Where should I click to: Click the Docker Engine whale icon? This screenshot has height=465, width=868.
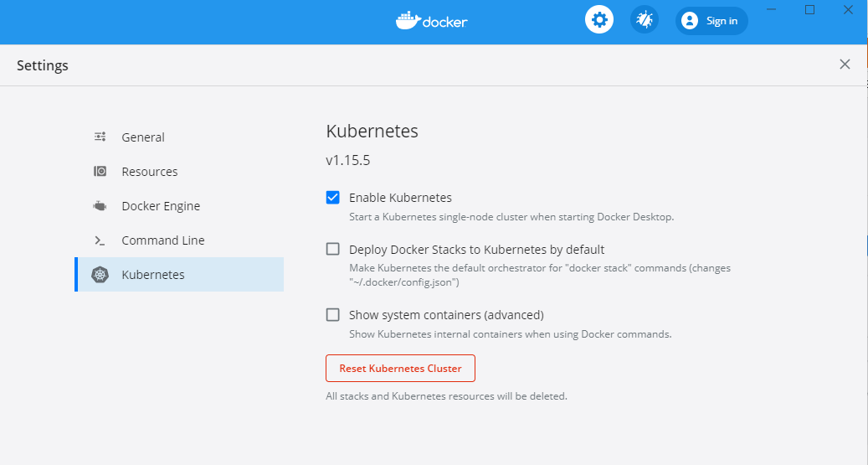(100, 206)
